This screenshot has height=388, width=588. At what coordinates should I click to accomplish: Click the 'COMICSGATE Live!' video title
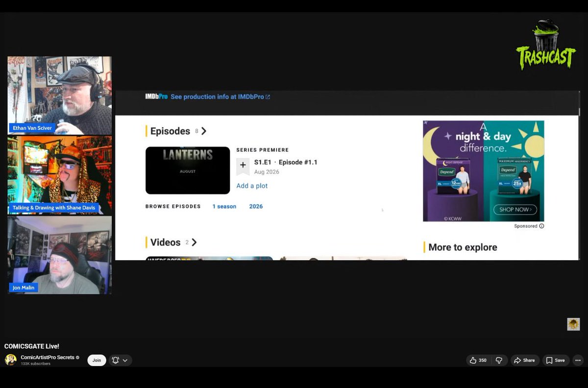point(32,346)
